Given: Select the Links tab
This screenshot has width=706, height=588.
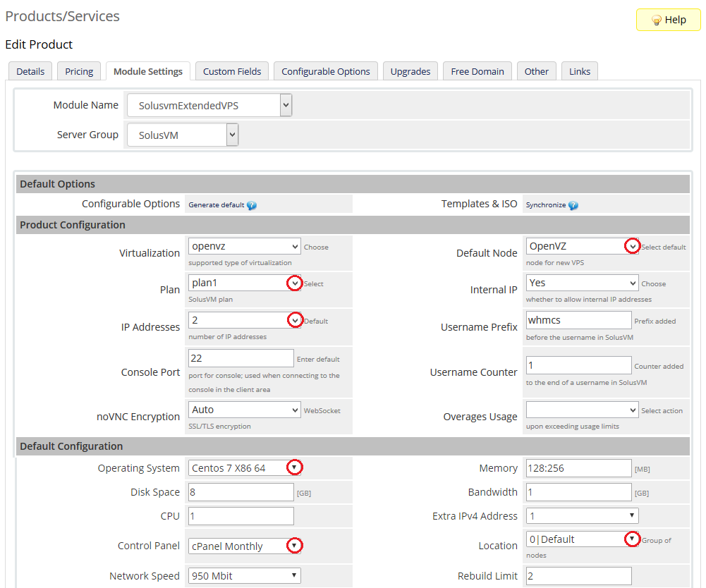Looking at the screenshot, I should point(580,71).
